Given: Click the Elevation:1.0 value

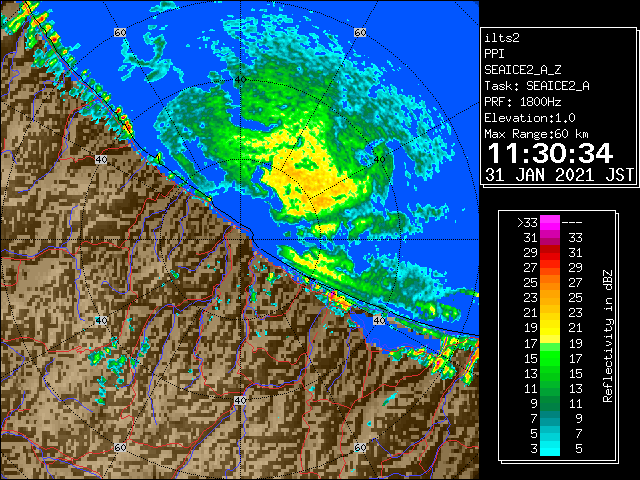Looking at the screenshot, I should click(x=530, y=118).
